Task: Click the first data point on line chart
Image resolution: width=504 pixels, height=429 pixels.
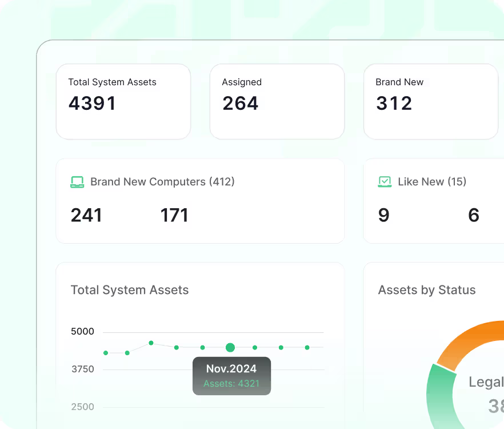Action: (x=106, y=353)
